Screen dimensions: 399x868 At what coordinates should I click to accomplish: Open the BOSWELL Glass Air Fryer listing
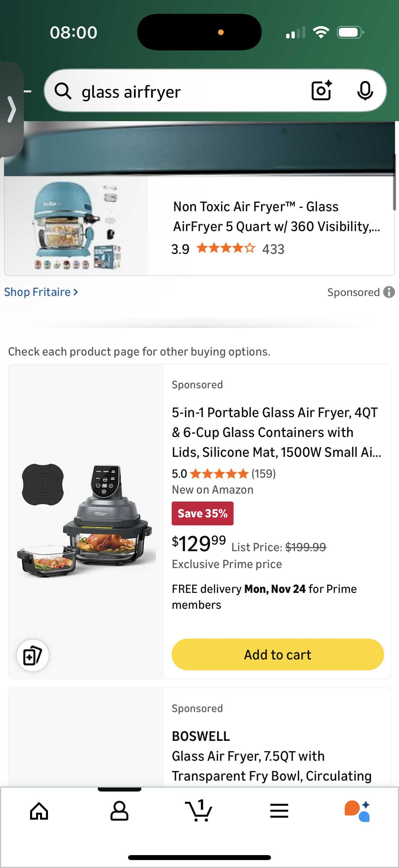[271, 756]
